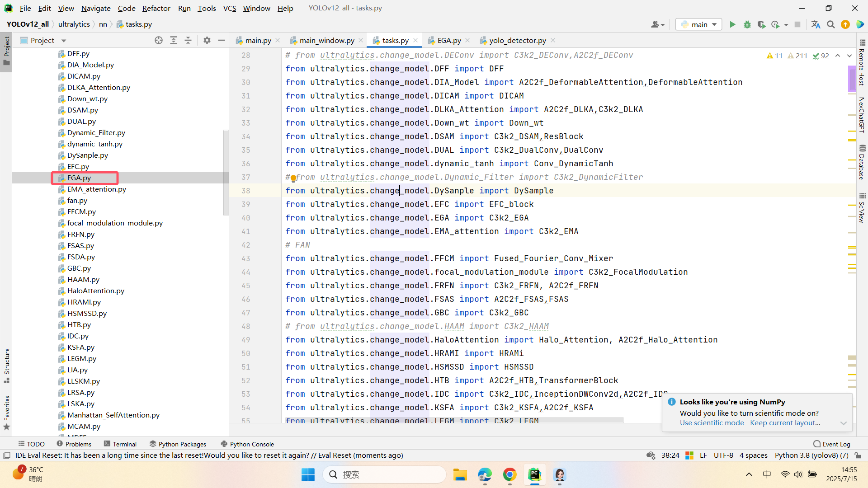Hide the Project tool window
The height and width of the screenshot is (488, 868).
pyautogui.click(x=222, y=40)
